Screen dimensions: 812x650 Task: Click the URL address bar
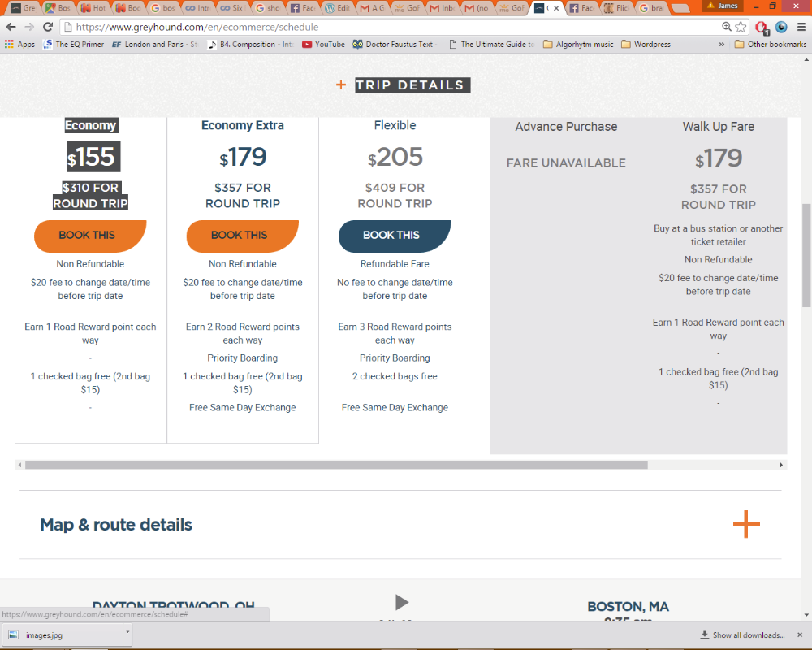tap(390, 27)
